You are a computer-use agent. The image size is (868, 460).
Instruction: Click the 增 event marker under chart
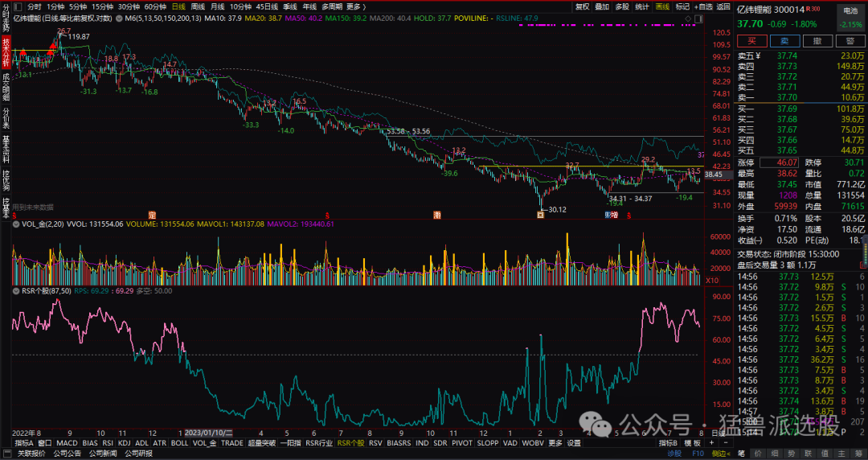pyautogui.click(x=615, y=215)
